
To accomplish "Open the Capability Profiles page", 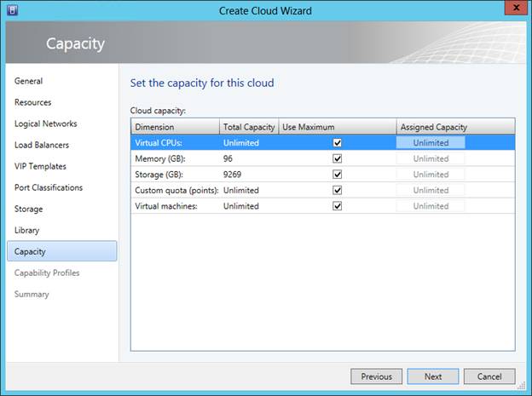I will point(47,273).
